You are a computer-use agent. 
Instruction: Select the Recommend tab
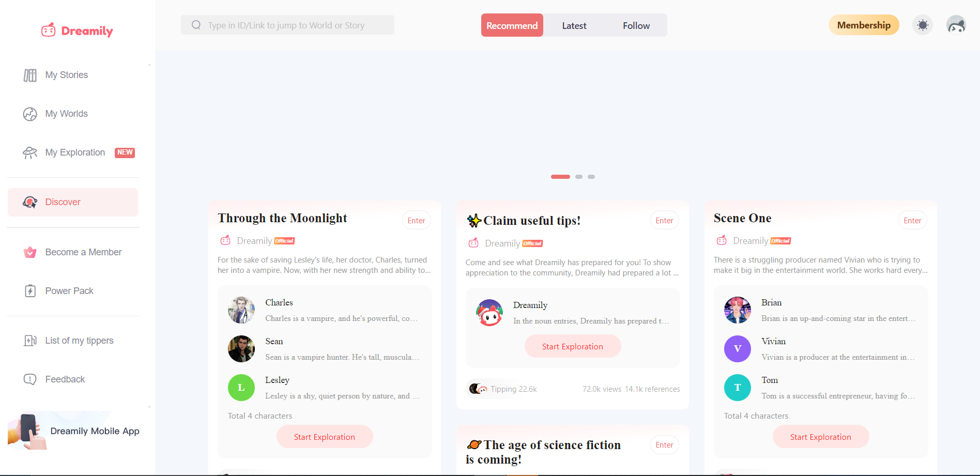(512, 25)
